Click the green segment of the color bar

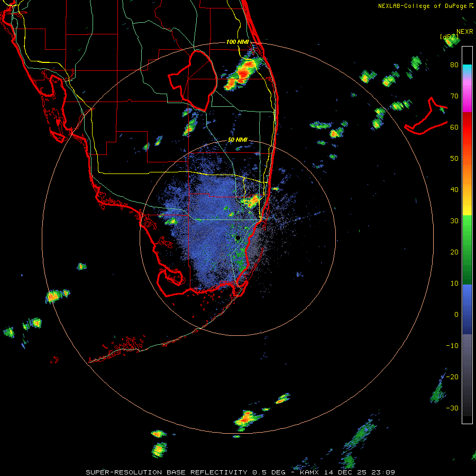click(467, 250)
